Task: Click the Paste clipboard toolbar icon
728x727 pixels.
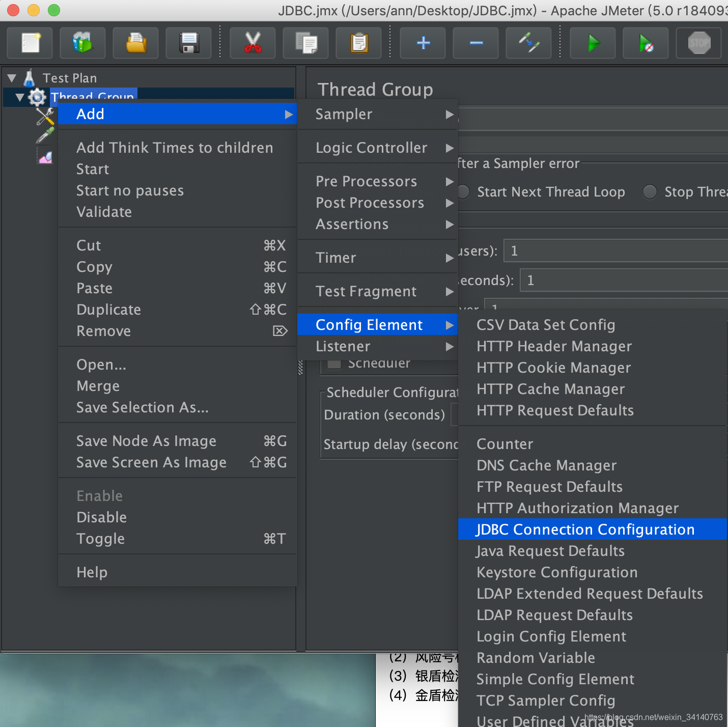Action: pyautogui.click(x=359, y=43)
